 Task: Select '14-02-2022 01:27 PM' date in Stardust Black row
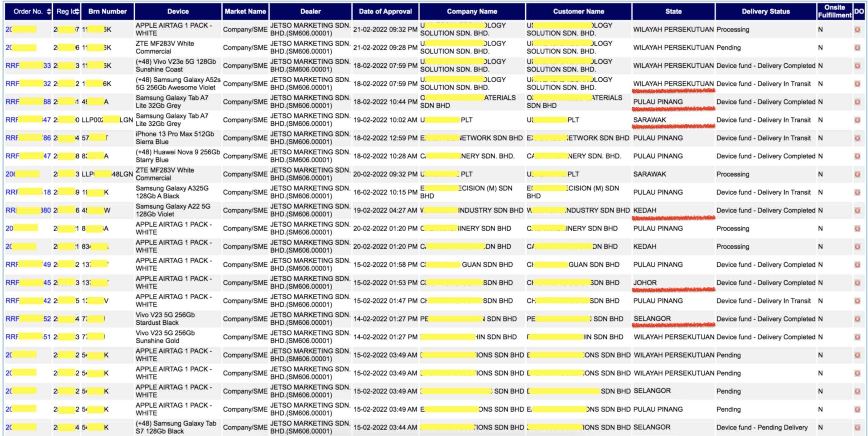(385, 319)
